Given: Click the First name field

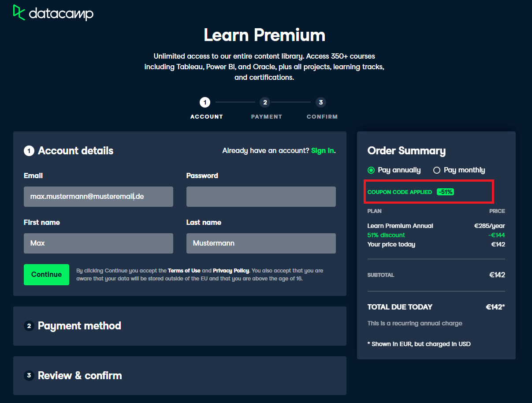Looking at the screenshot, I should [98, 243].
